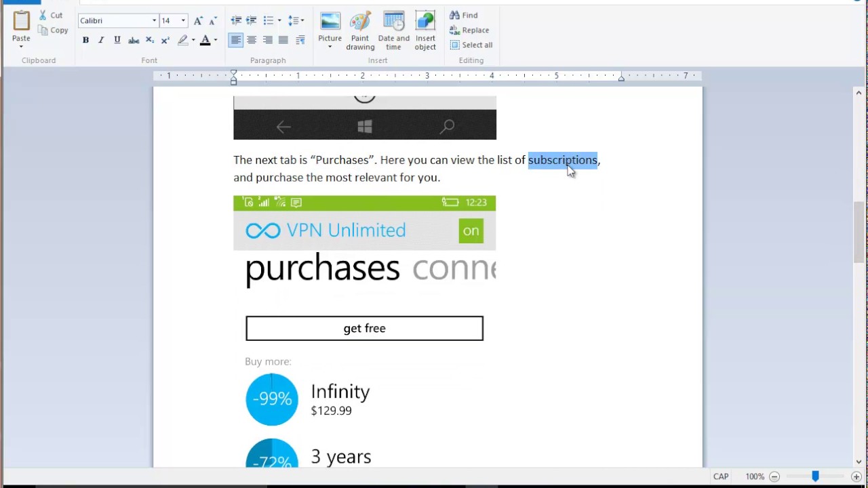Zoom in with the plus button

tap(856, 476)
